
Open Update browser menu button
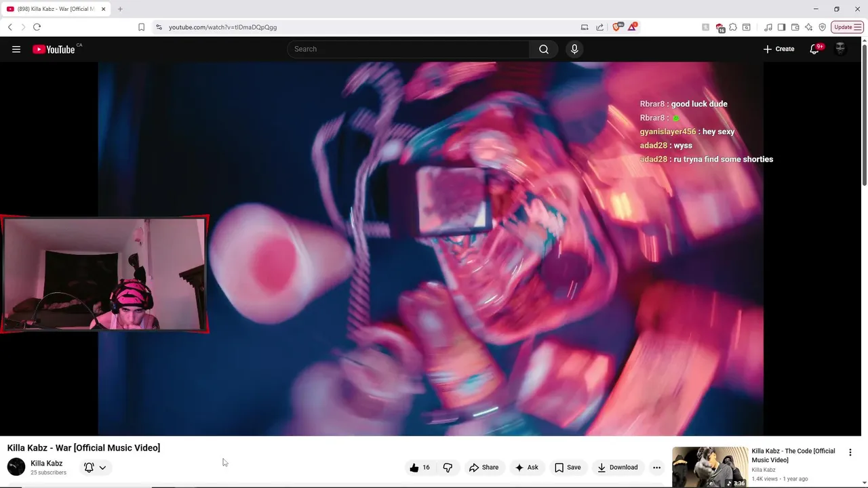848,27
